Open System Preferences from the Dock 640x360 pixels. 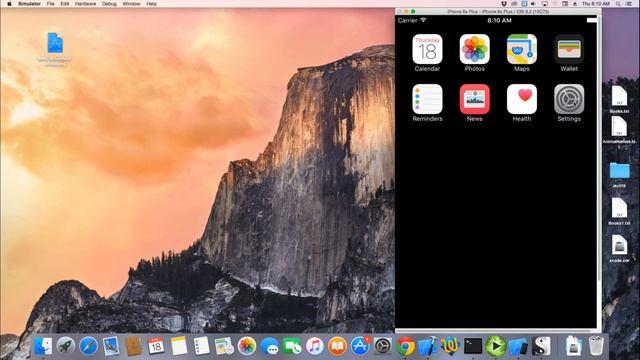tap(382, 346)
